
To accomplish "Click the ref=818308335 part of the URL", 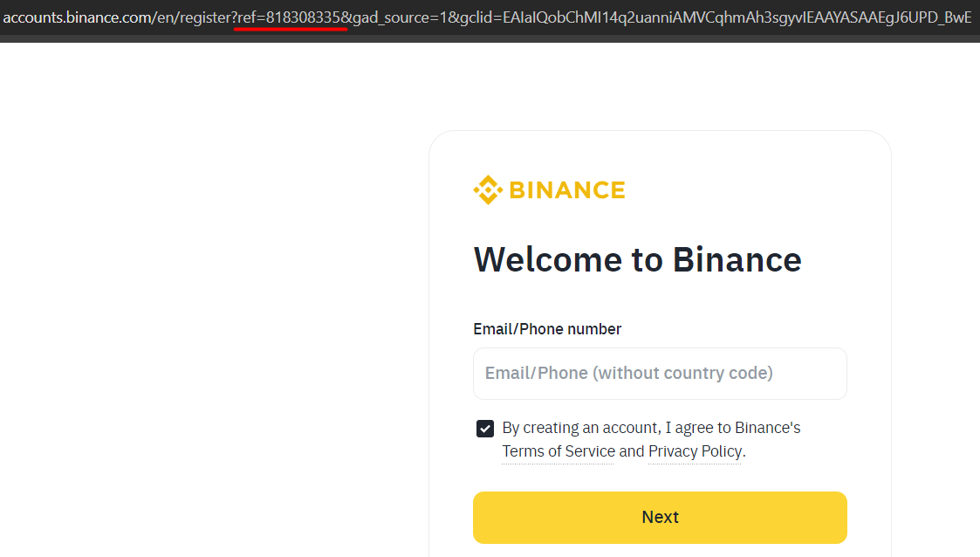I will [x=289, y=17].
